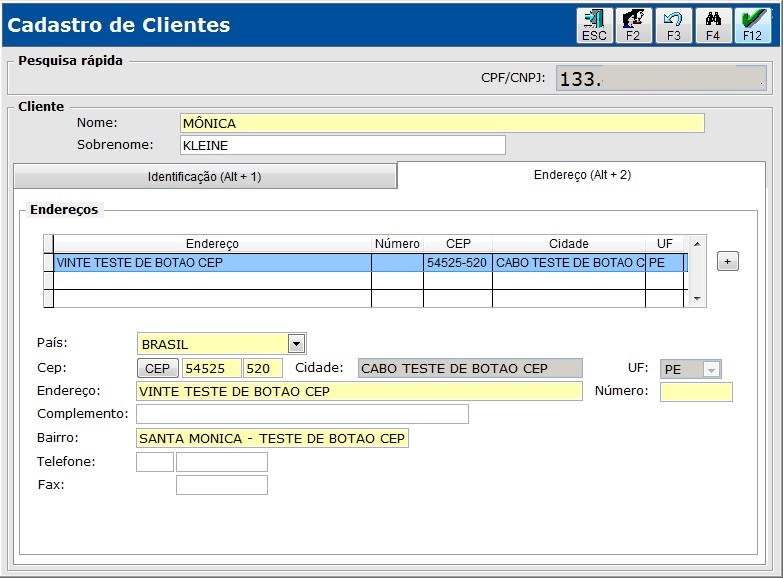Image resolution: width=783 pixels, height=578 pixels.
Task: Click the Telefone area code field
Action: 155,462
